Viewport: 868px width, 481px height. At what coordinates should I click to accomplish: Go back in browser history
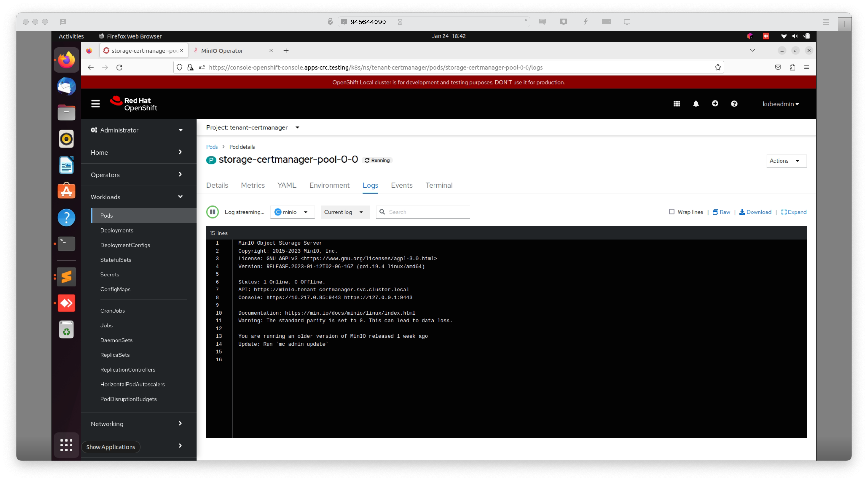pos(91,67)
